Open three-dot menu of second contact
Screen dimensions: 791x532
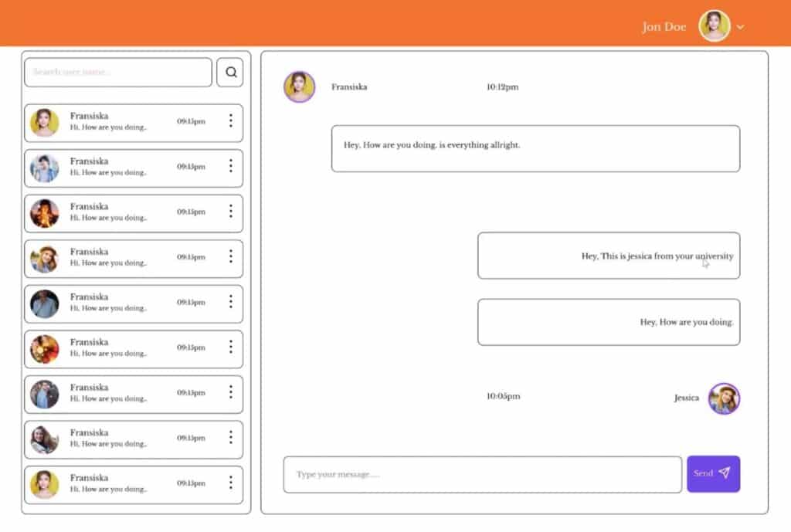coord(230,166)
